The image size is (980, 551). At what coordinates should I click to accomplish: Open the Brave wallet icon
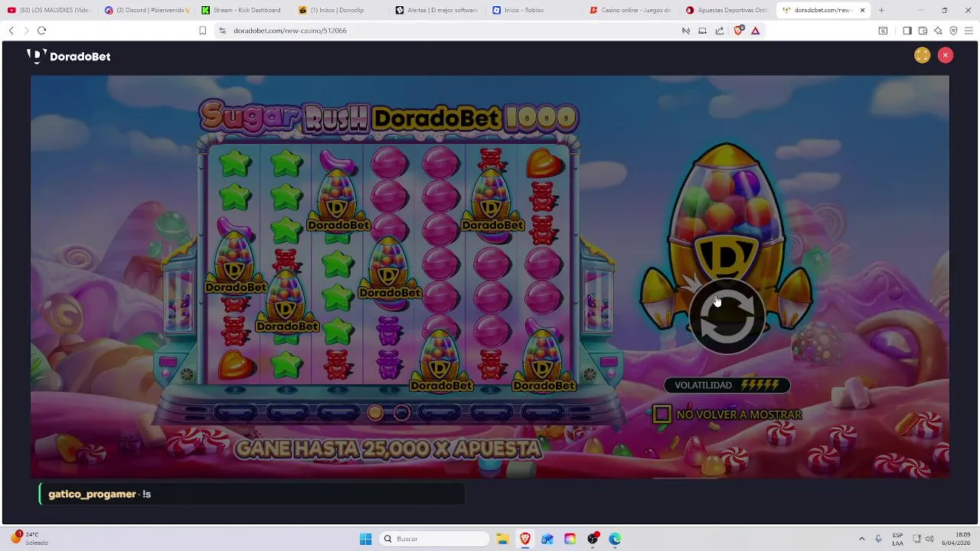tap(923, 31)
